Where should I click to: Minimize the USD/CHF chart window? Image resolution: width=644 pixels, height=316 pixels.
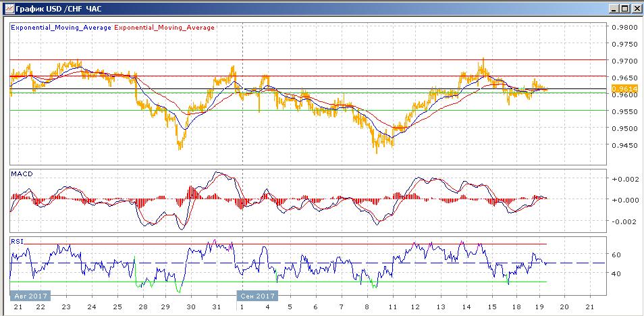(x=612, y=9)
